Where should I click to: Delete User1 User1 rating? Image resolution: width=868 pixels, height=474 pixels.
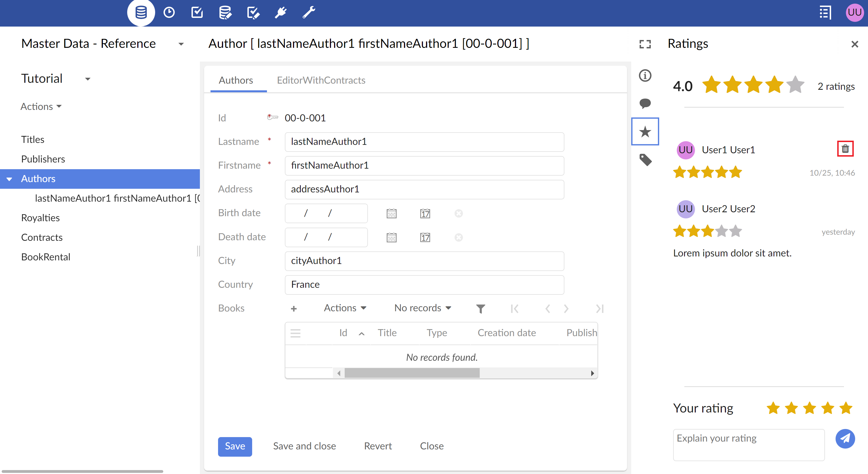845,149
